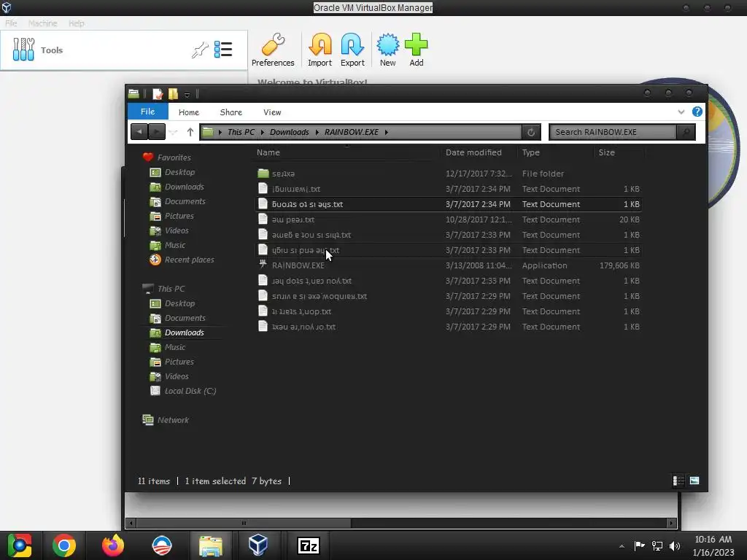Open Firefox from the taskbar

click(x=113, y=545)
